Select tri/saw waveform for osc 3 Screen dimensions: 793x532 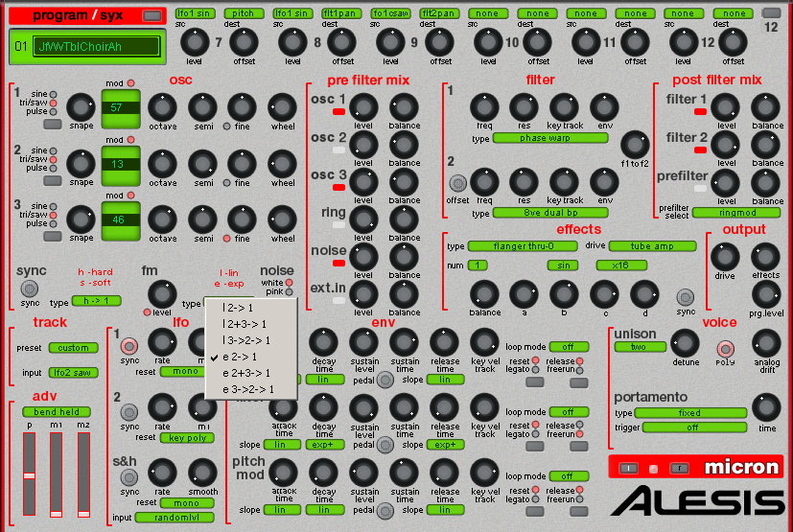click(x=53, y=215)
